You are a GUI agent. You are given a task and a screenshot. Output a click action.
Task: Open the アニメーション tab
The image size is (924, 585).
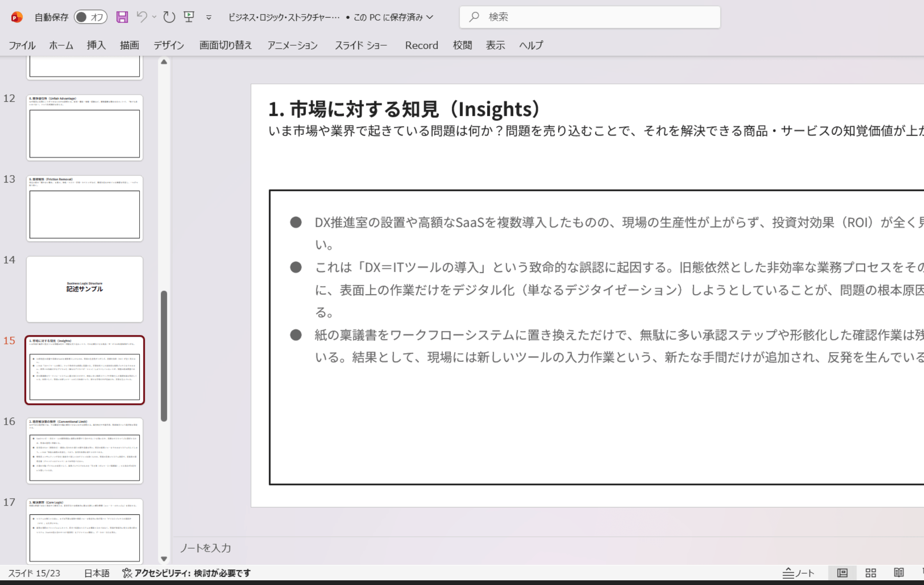(292, 45)
